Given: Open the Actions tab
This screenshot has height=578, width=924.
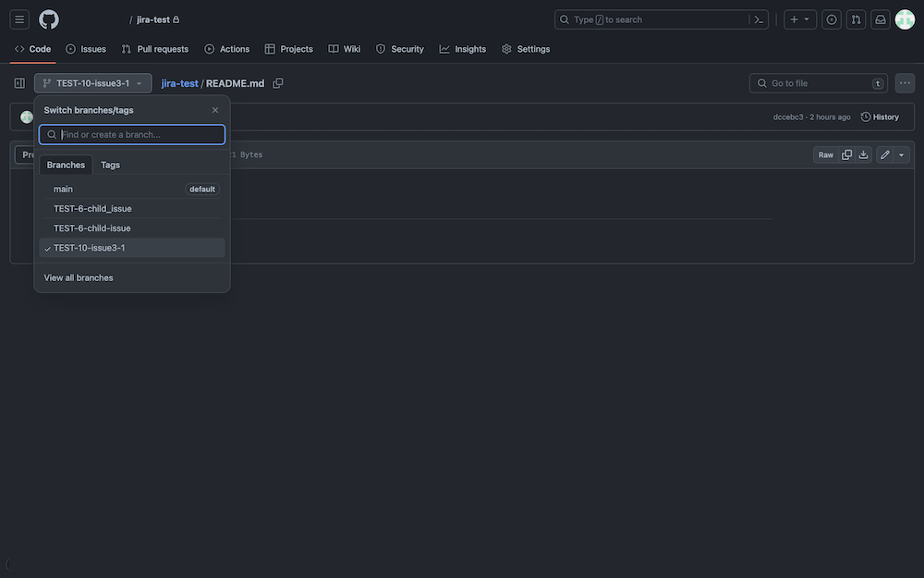Looking at the screenshot, I should pyautogui.click(x=227, y=49).
